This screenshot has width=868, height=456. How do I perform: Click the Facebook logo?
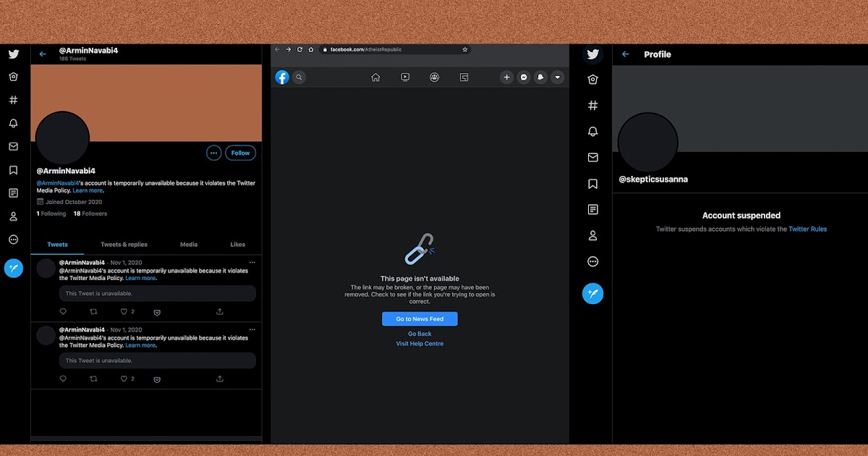pos(282,77)
